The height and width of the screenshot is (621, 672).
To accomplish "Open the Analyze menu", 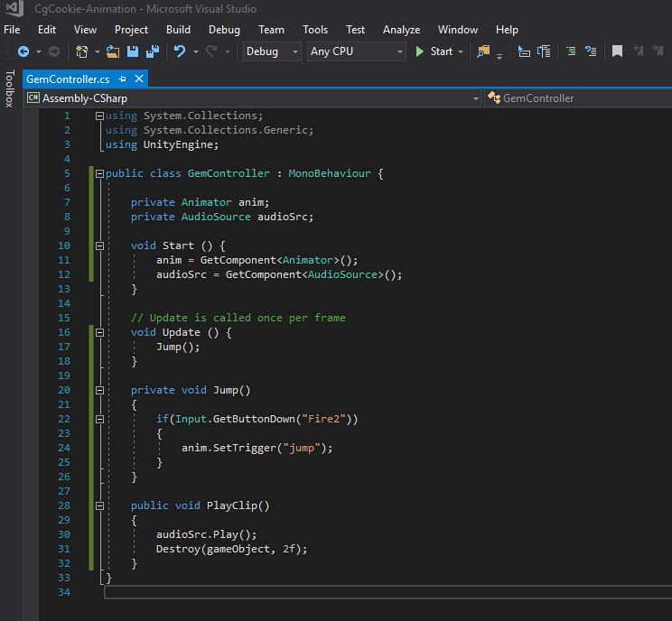I will point(401,30).
